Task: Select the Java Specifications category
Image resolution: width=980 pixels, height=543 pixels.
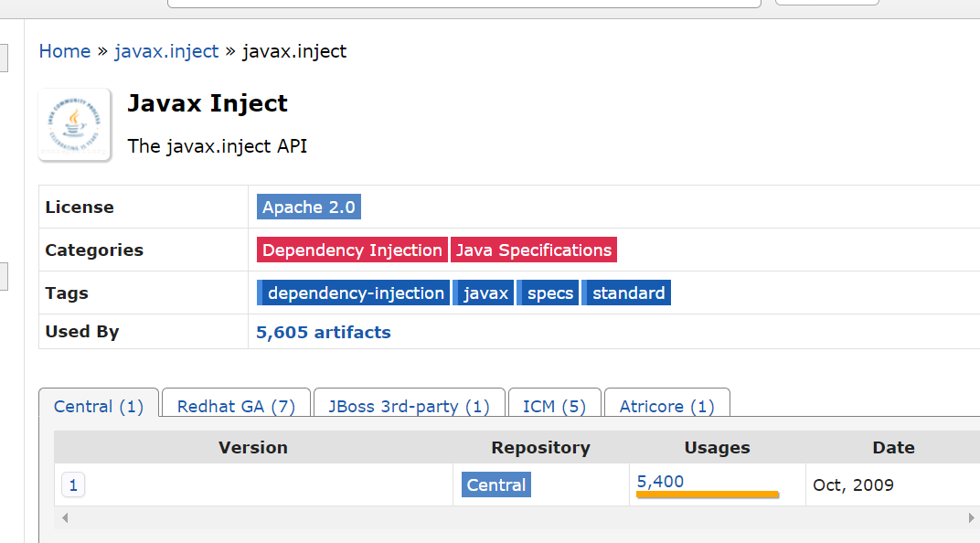Action: (534, 250)
